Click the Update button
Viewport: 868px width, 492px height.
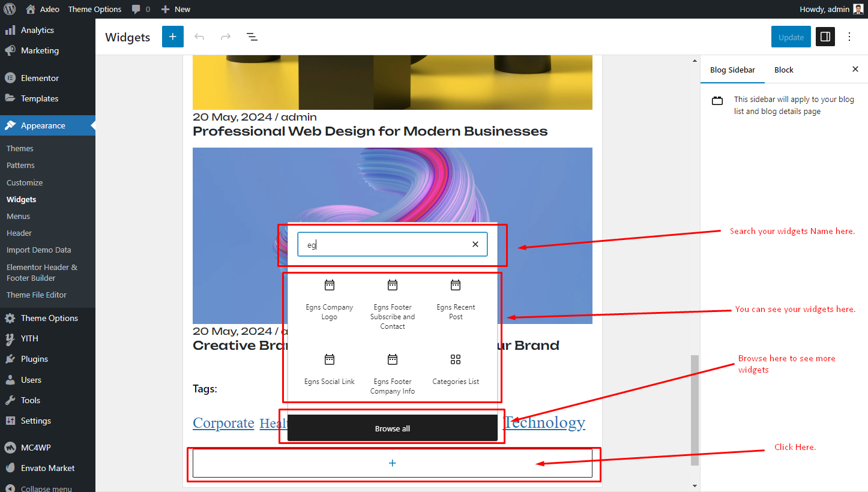pyautogui.click(x=791, y=37)
